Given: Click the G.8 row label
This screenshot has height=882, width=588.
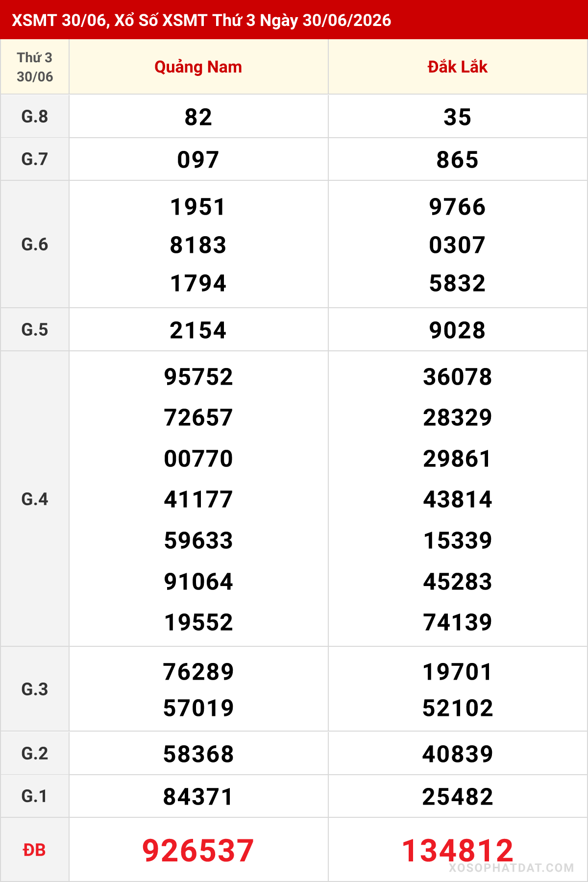Looking at the screenshot, I should (35, 117).
